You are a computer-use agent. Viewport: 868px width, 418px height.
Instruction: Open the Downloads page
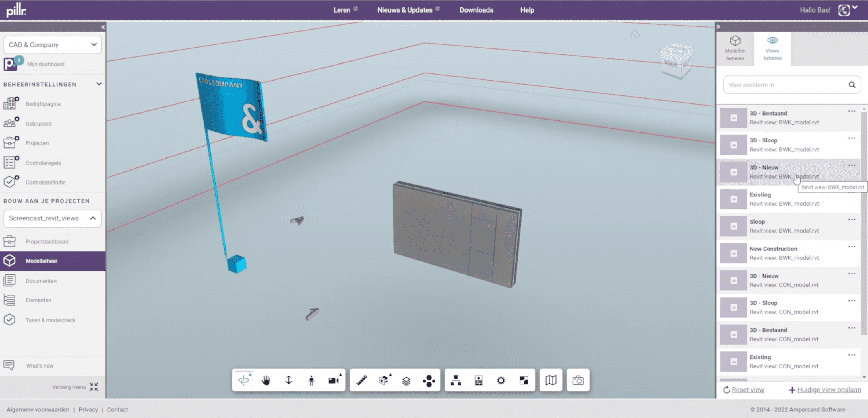click(476, 10)
